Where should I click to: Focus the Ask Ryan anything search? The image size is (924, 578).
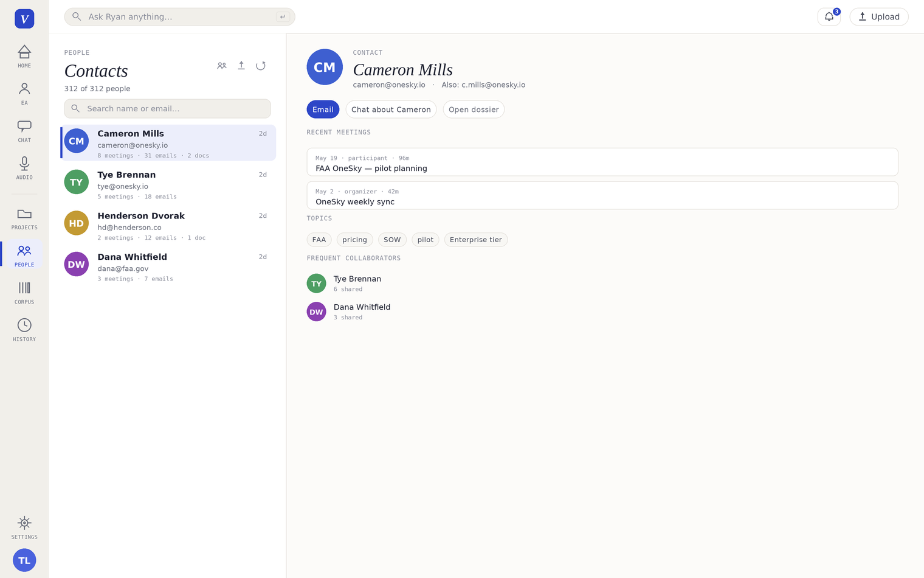[180, 16]
